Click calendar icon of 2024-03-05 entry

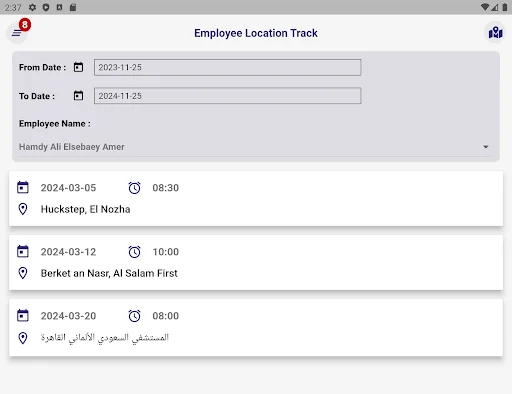click(23, 188)
